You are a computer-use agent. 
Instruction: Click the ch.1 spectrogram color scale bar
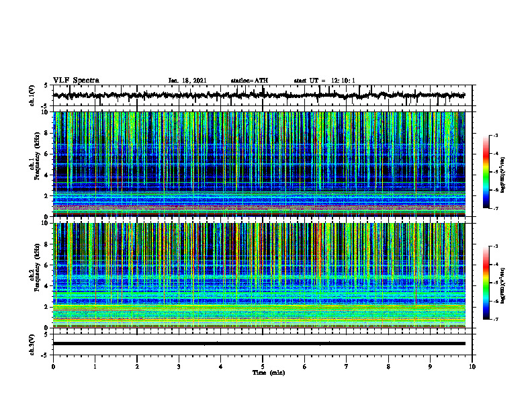pyautogui.click(x=486, y=172)
